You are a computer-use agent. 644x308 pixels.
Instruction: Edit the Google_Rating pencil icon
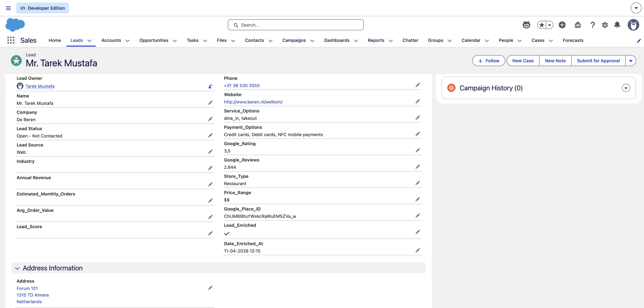click(x=417, y=150)
